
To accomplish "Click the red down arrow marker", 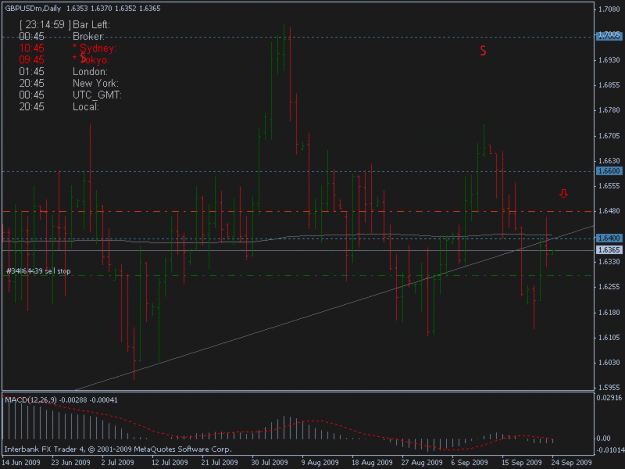I will coord(563,194).
